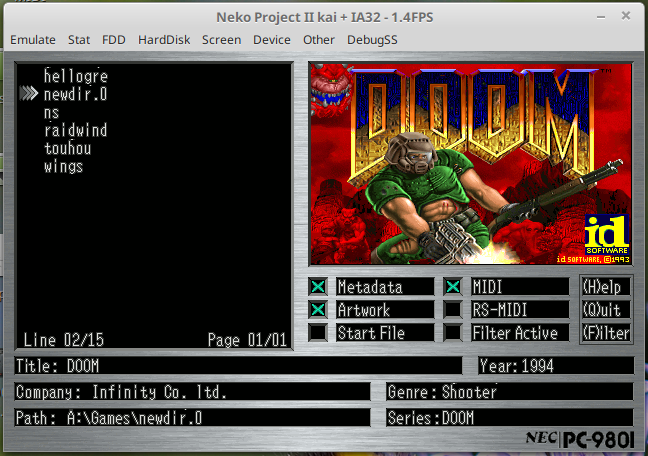Click the selection arrow beside newdir.0
The height and width of the screenshot is (456, 648).
[x=29, y=94]
